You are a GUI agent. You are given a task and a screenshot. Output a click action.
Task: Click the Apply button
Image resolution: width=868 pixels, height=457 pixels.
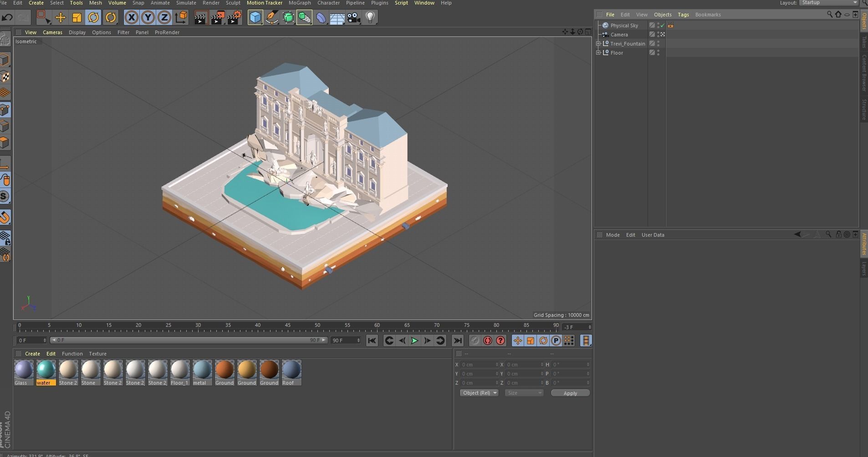pyautogui.click(x=570, y=393)
